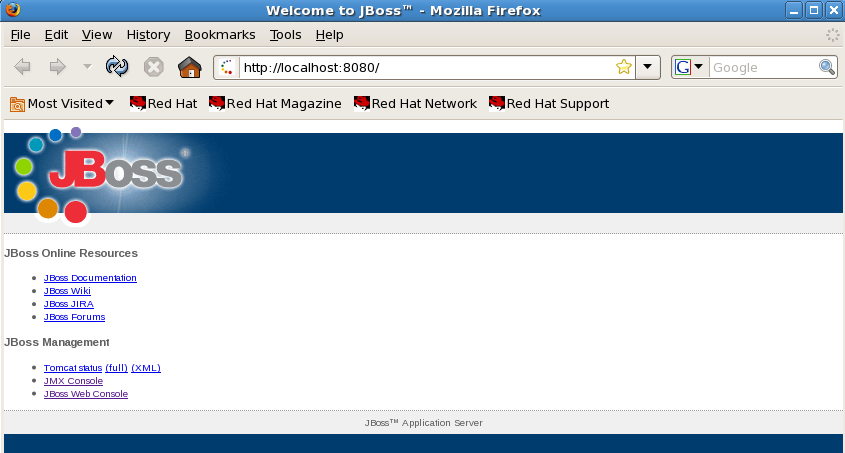Maximize the Firefox window
The width and height of the screenshot is (845, 453).
point(814,10)
